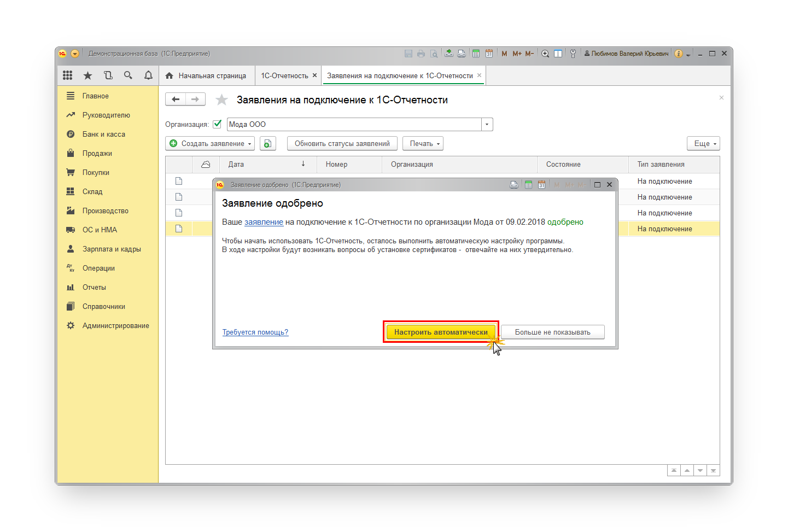The height and width of the screenshot is (532, 788).
Task: Open the Создать заявление dropdown
Action: click(210, 143)
